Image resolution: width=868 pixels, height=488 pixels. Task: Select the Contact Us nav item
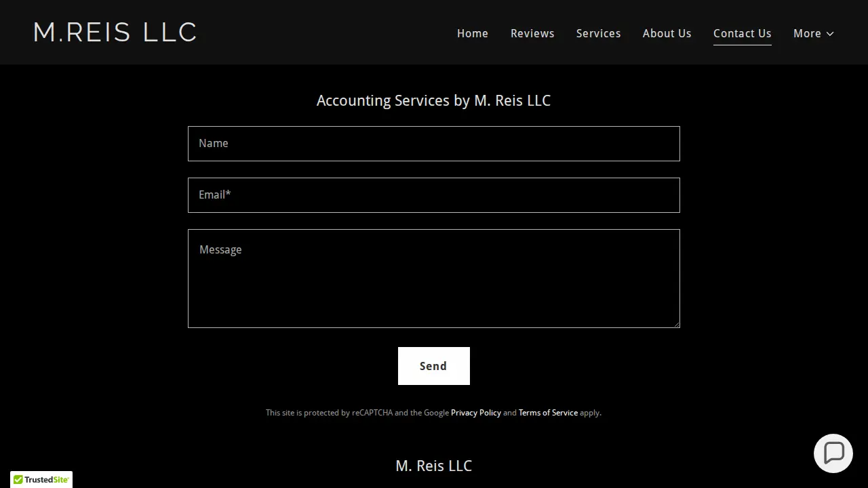click(743, 33)
